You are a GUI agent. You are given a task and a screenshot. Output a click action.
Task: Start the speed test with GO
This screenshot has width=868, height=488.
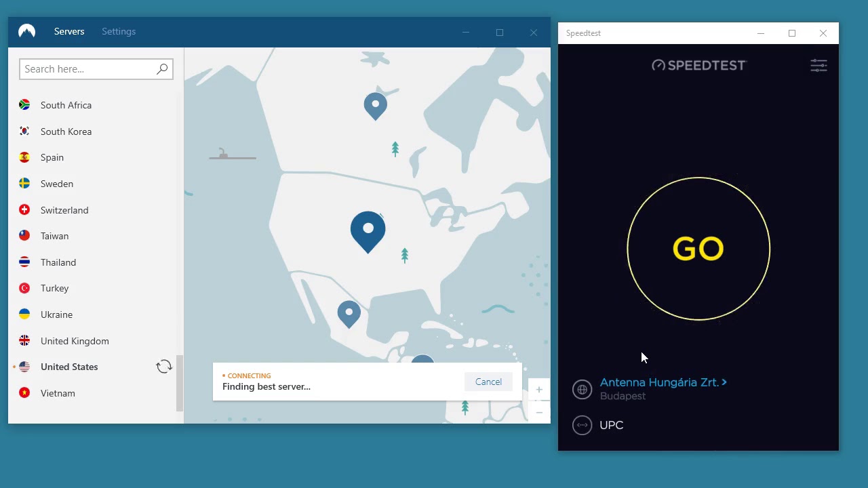(x=698, y=249)
